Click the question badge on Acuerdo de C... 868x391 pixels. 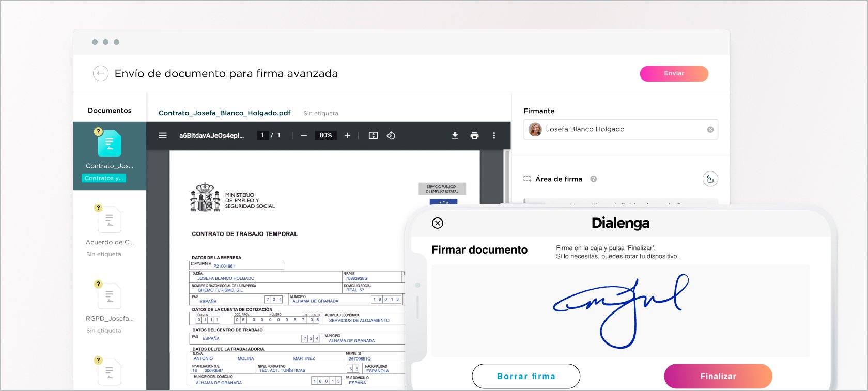tap(98, 208)
